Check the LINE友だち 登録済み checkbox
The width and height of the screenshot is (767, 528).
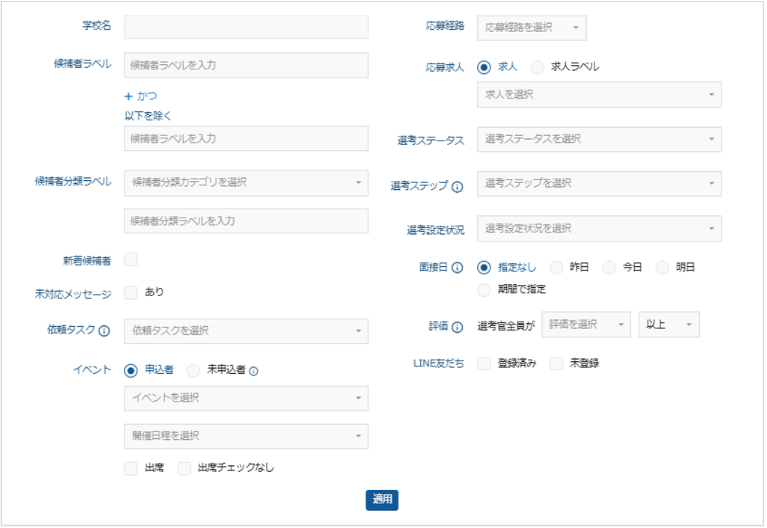[x=484, y=363]
